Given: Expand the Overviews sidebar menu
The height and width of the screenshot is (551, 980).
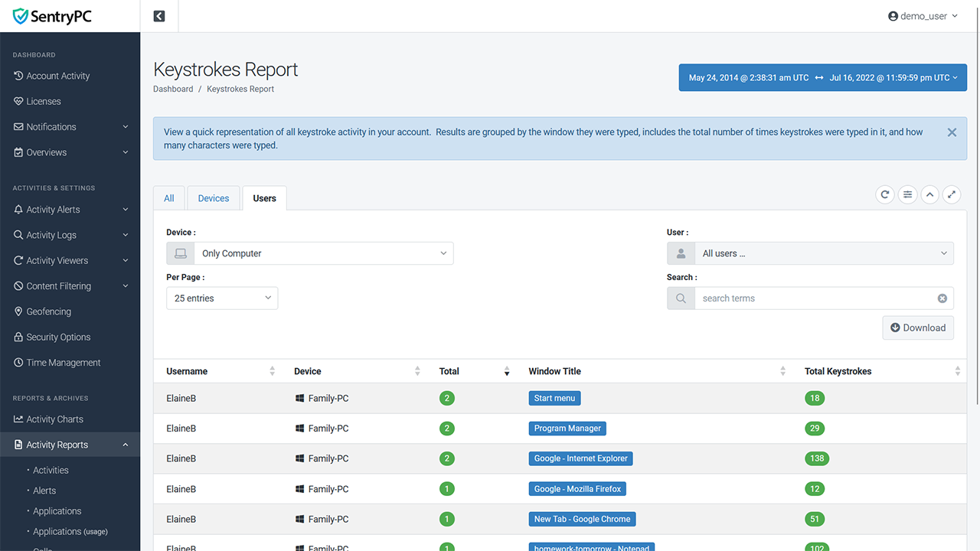Looking at the screenshot, I should [70, 152].
